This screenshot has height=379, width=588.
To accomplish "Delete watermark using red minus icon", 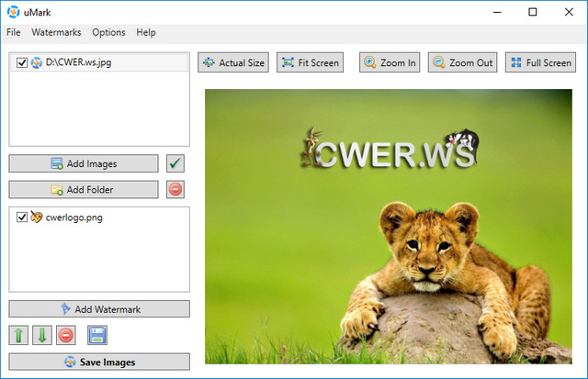I will pos(65,335).
